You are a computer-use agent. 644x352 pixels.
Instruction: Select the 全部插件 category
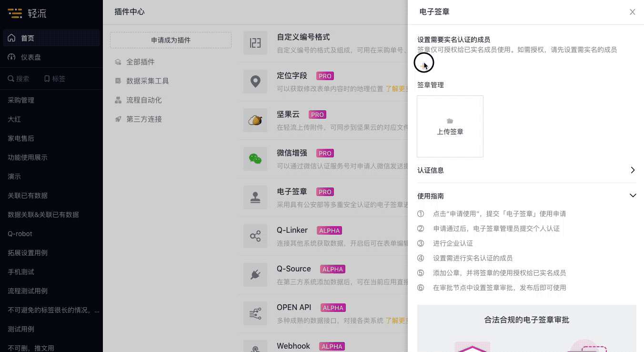click(141, 62)
